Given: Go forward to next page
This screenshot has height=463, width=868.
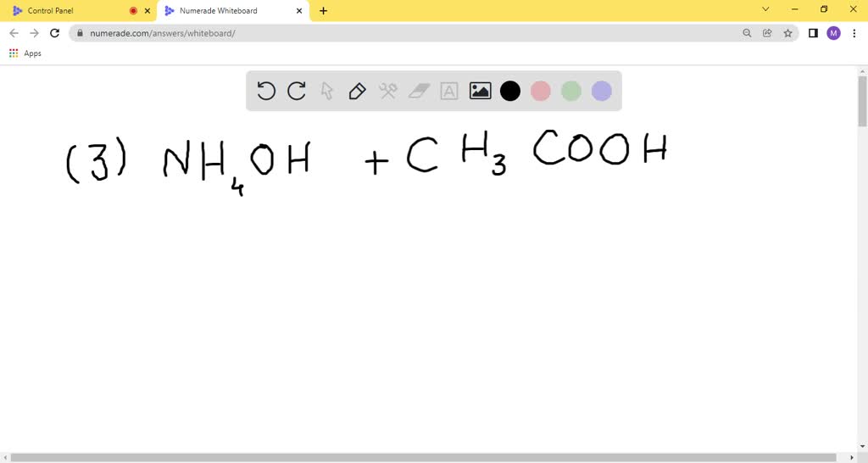Looking at the screenshot, I should click(x=34, y=33).
